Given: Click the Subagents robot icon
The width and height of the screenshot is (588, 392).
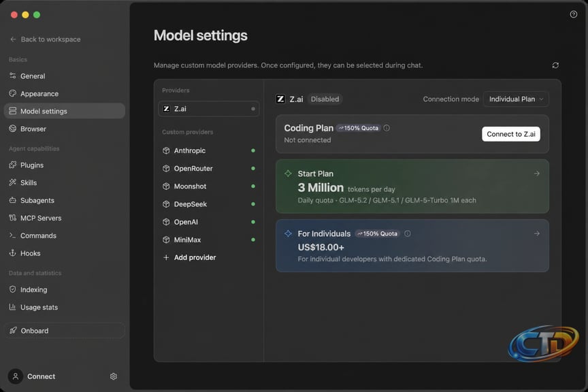Looking at the screenshot, I should pos(13,200).
